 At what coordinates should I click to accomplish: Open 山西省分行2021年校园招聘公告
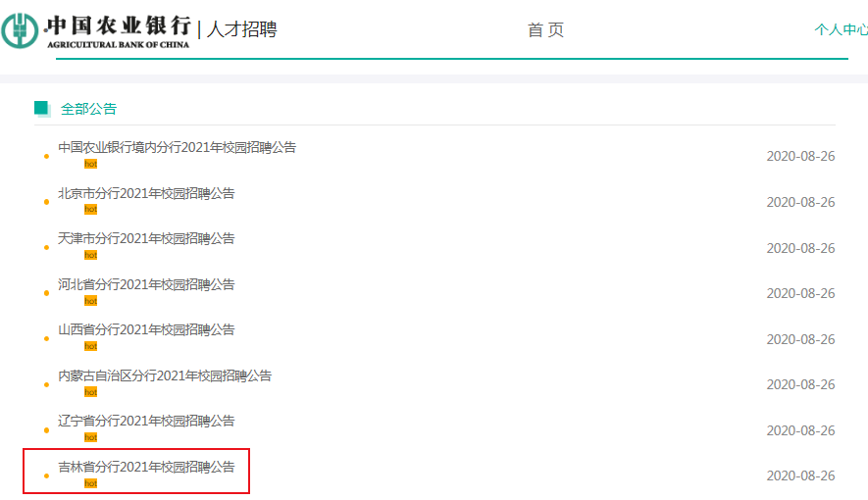(146, 329)
